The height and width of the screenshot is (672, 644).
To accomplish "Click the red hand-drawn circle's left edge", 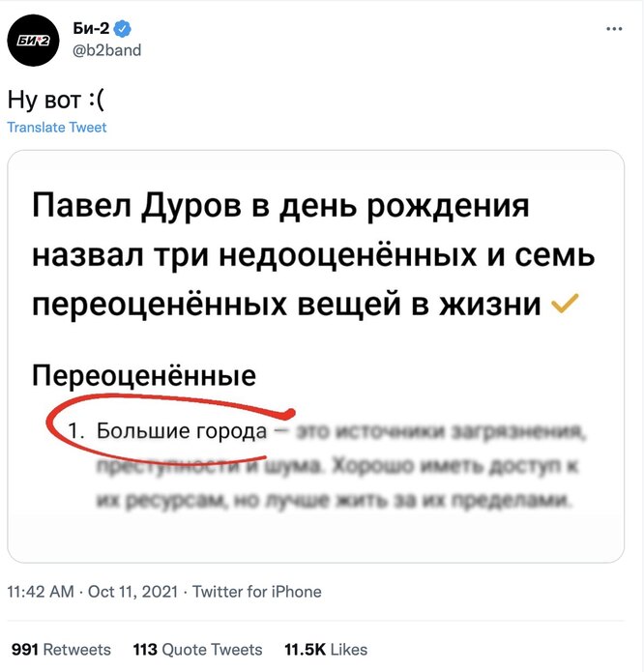I will tap(48, 427).
